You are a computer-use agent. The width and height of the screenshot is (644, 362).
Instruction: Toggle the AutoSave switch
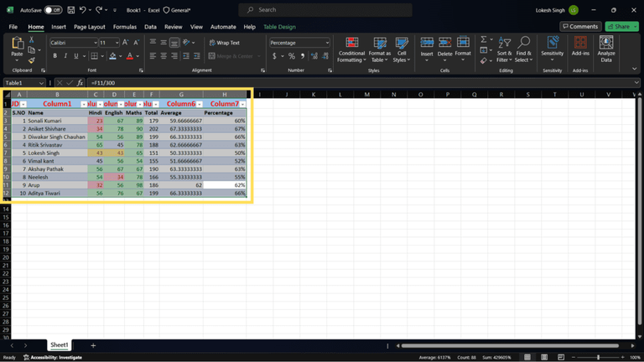[52, 10]
